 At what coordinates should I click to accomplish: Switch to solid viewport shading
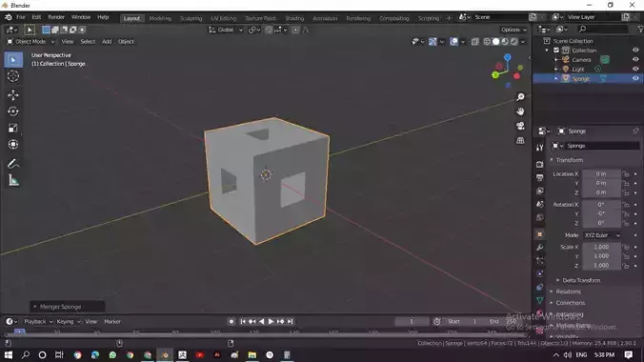point(495,42)
